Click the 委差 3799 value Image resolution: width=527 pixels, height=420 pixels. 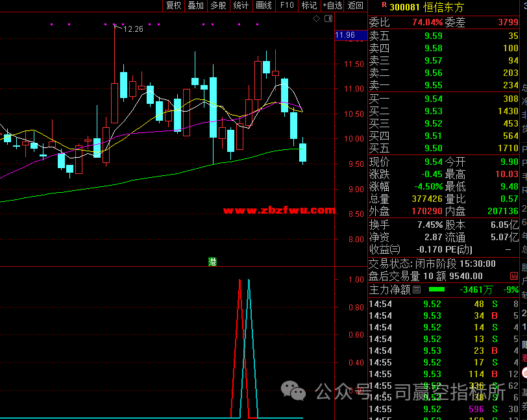pos(508,22)
